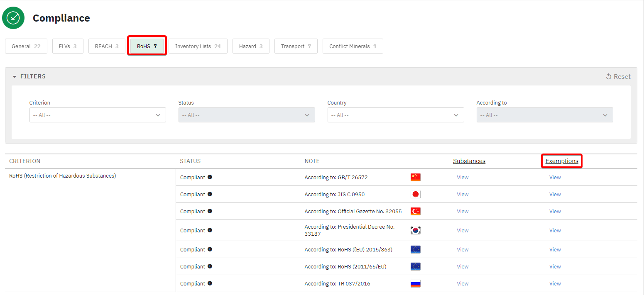The image size is (644, 295).
Task: Click the Turkey flag icon
Action: coord(415,211)
